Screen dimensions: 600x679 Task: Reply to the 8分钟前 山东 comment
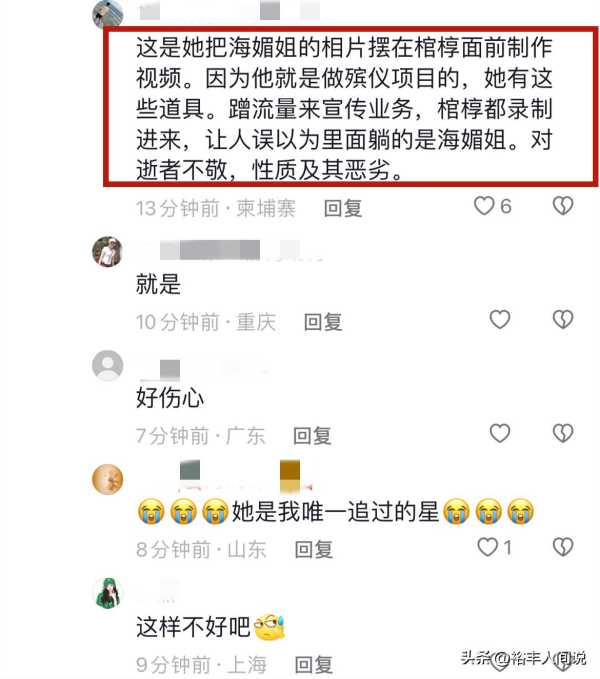click(313, 550)
